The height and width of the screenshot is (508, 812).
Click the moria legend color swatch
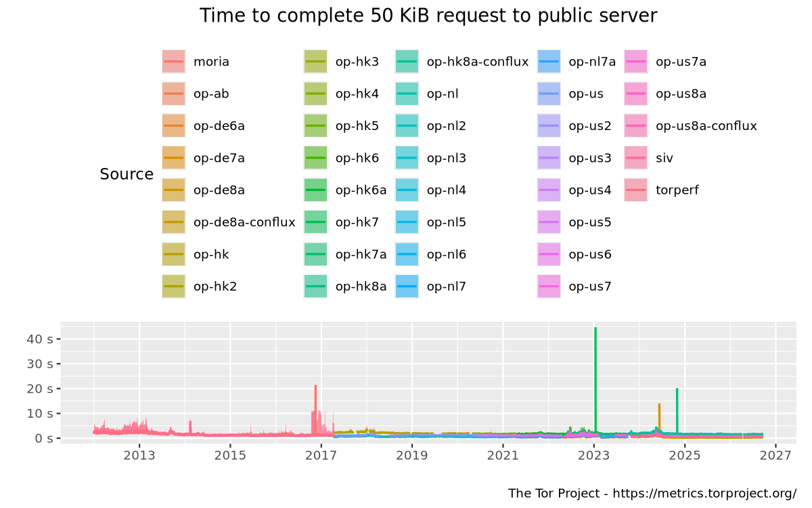[174, 62]
